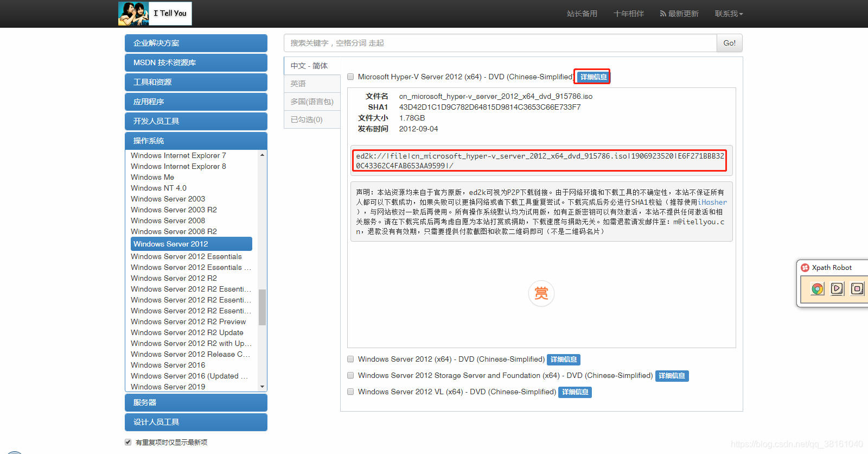The image size is (868, 454).
Task: Click the I Tell You site logo
Action: (155, 14)
